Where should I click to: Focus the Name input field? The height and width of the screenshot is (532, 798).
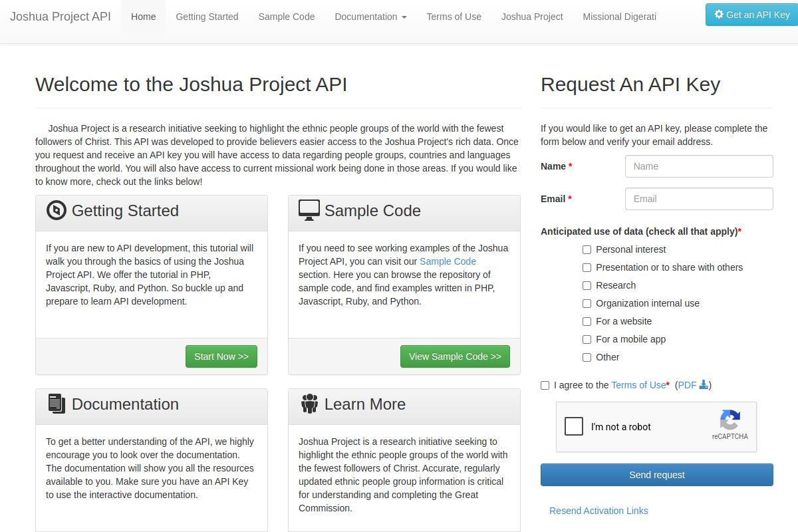[699, 166]
